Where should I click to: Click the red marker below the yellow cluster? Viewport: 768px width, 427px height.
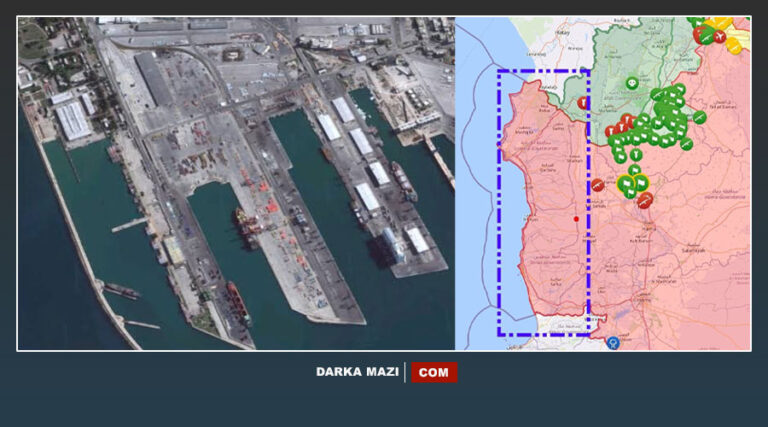(x=645, y=200)
